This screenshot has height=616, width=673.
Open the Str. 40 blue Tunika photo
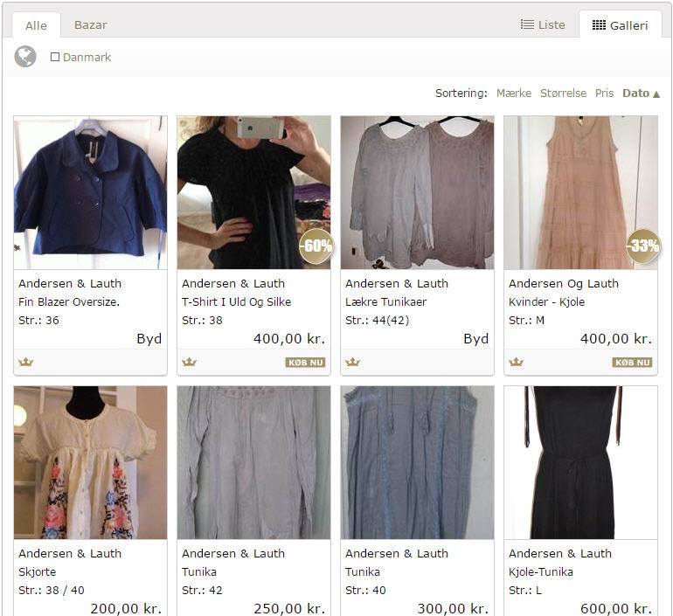[x=417, y=462]
